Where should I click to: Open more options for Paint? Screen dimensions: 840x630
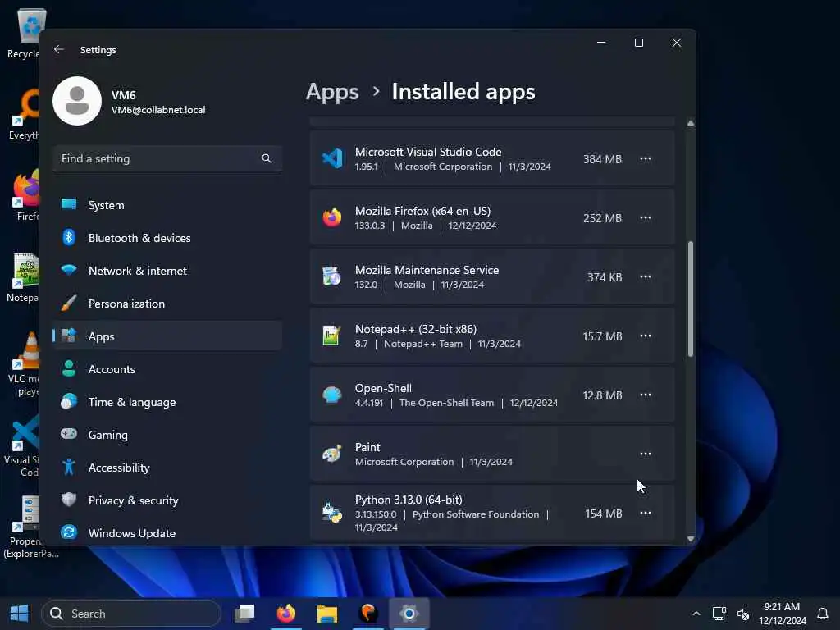[645, 454]
